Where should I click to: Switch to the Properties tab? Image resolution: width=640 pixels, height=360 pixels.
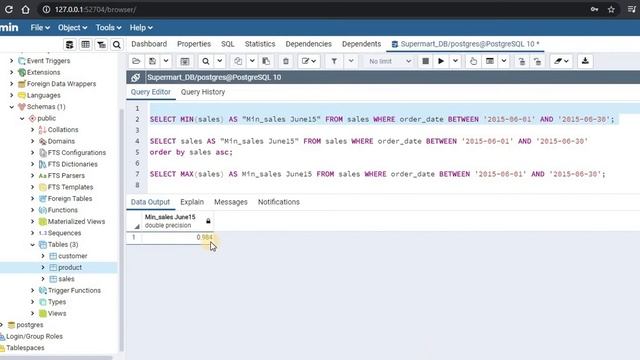[194, 44]
